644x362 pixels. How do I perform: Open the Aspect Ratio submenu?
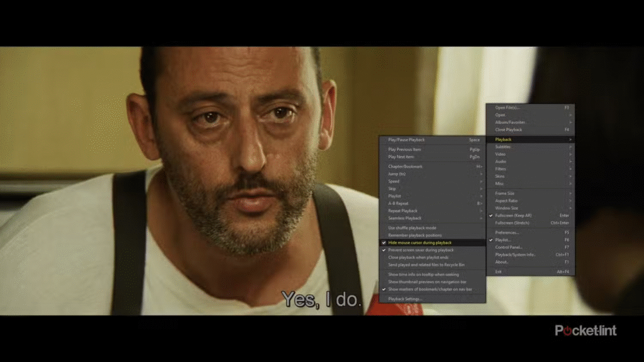[x=507, y=201]
